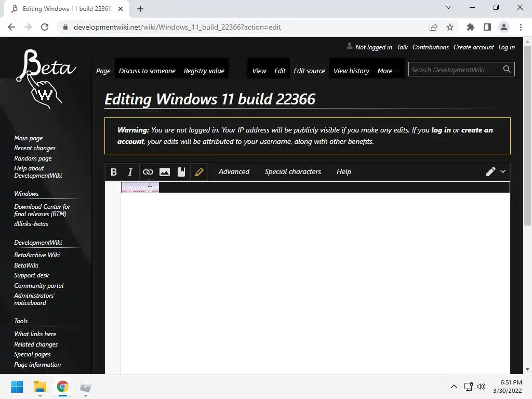The height and width of the screenshot is (399, 532).
Task: Reload the page in browser
Action: point(45,27)
